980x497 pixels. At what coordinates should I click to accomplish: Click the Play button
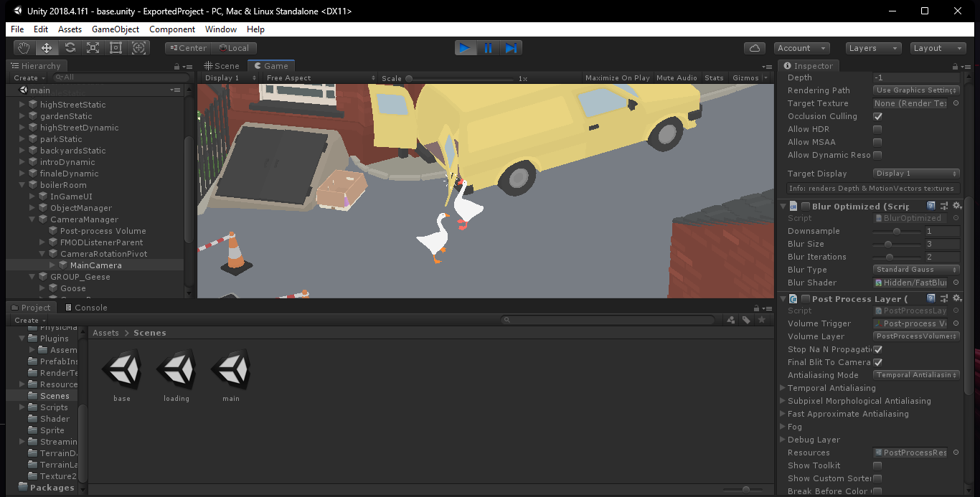tap(466, 48)
